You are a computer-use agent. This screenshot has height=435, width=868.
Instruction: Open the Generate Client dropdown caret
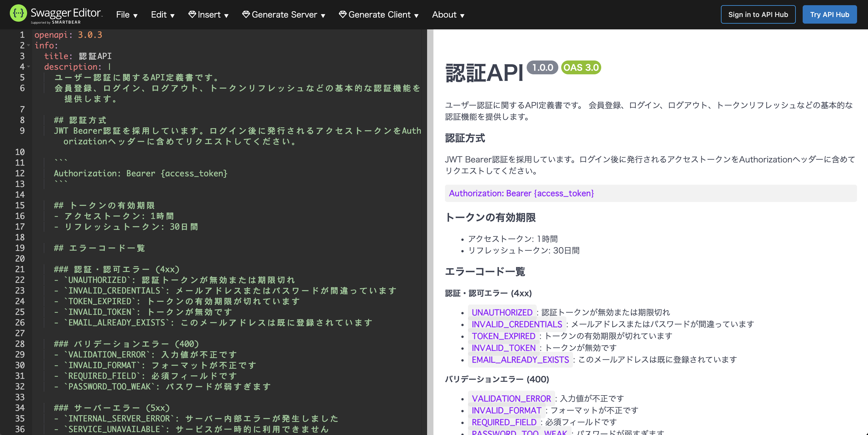pos(416,16)
